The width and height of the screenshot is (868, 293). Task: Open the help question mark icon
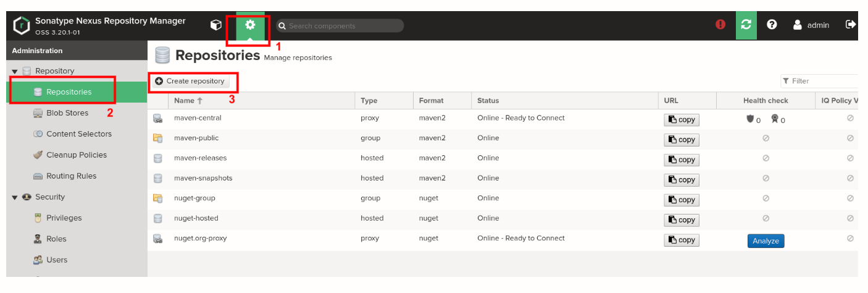[x=772, y=25]
